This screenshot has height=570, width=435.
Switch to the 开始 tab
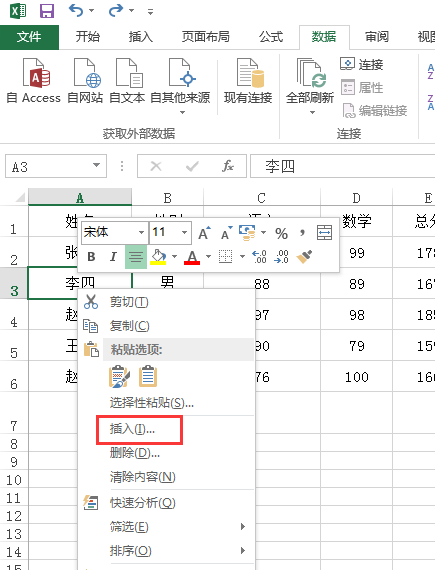coord(88,37)
